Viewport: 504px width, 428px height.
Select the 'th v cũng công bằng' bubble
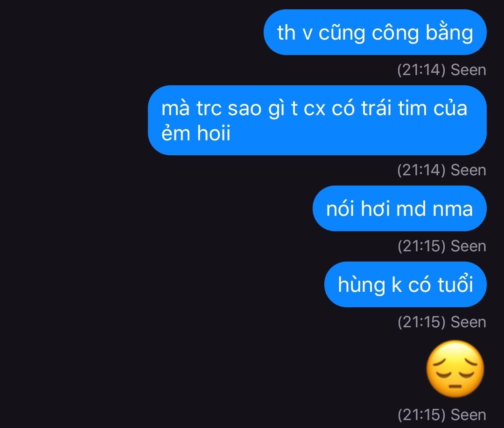(x=375, y=32)
